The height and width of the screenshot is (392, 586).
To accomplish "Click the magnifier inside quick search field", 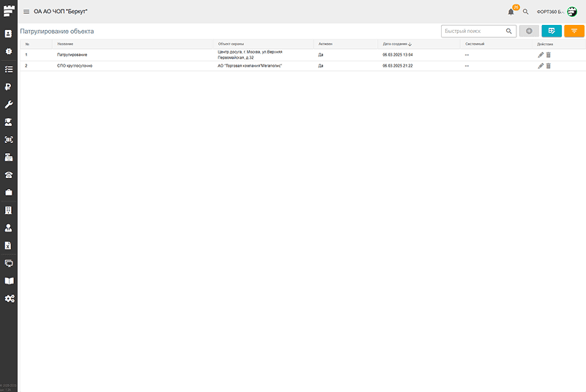I will pyautogui.click(x=508, y=32).
